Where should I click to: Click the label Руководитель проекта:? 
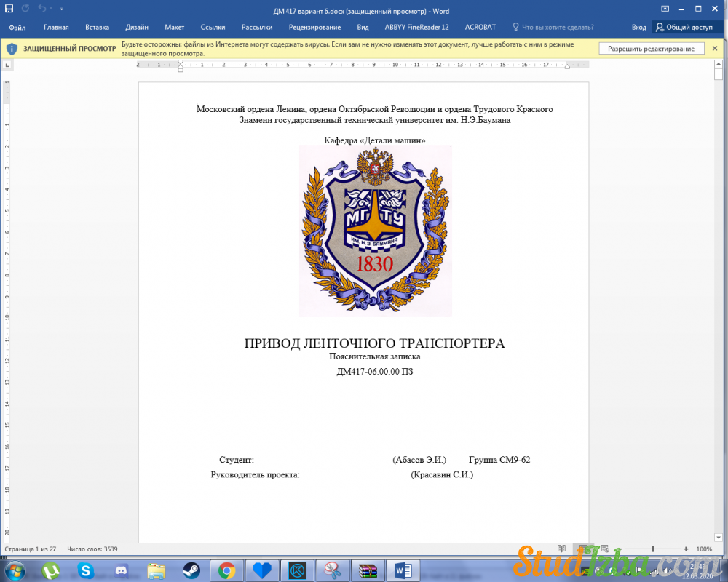click(x=255, y=475)
